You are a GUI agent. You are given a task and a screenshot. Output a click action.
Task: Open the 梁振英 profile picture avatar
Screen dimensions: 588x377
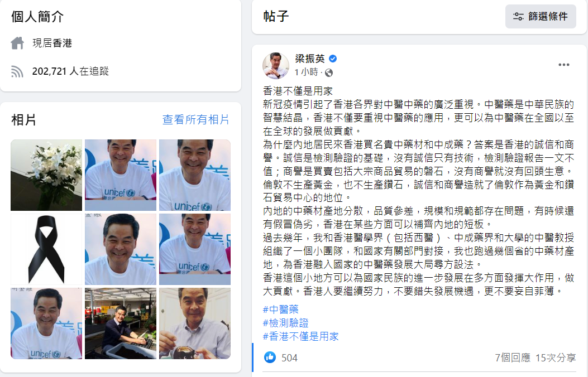coord(276,65)
